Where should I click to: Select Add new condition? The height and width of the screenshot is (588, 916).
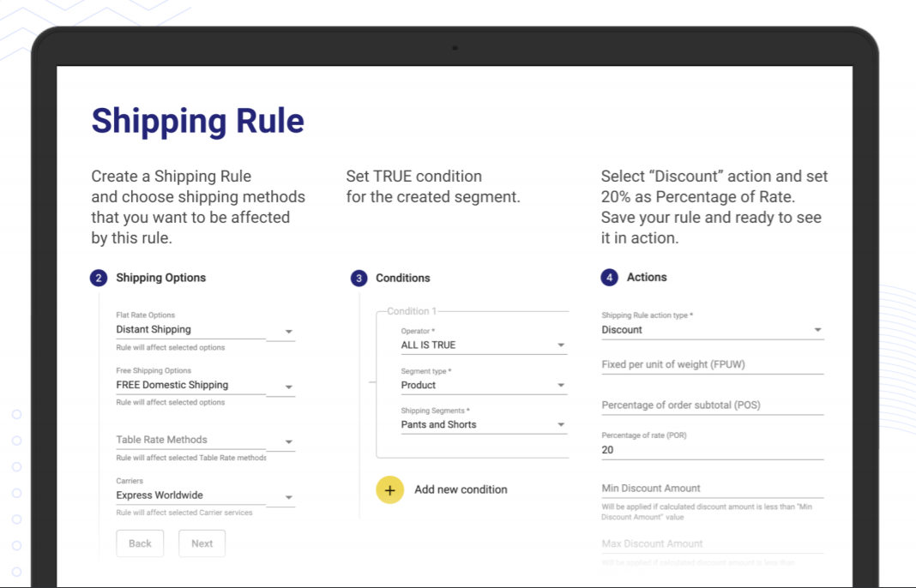coord(461,489)
